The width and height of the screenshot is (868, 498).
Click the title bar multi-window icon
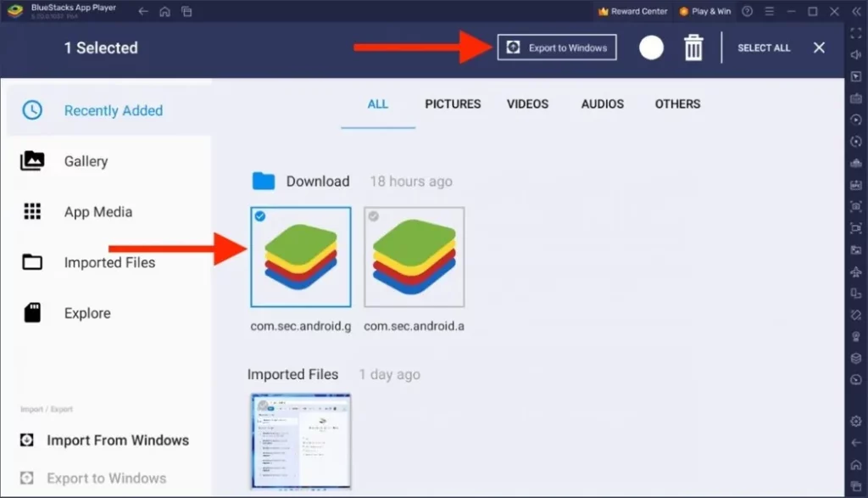click(186, 11)
